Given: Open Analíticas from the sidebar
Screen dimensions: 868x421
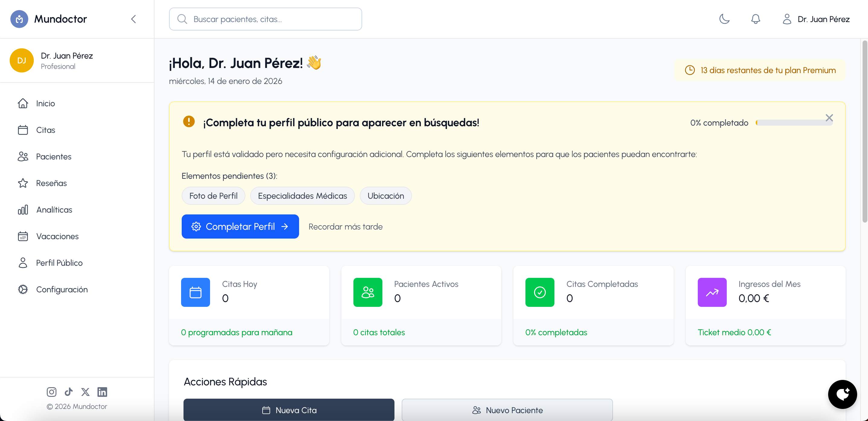Looking at the screenshot, I should coord(54,210).
